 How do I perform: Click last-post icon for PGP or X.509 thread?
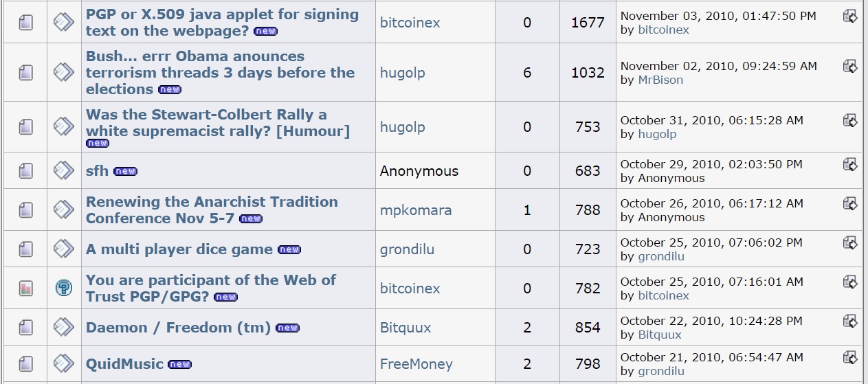tap(850, 16)
